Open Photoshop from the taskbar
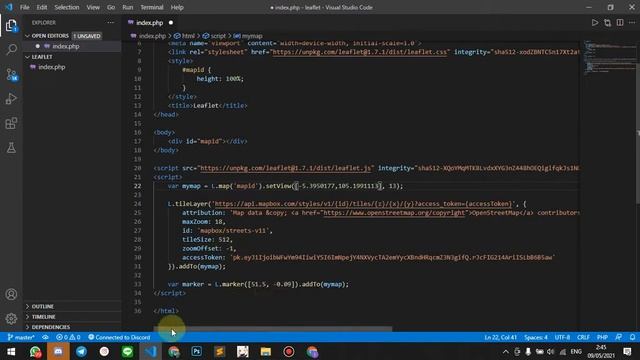This screenshot has width=640, height=360. [197, 352]
